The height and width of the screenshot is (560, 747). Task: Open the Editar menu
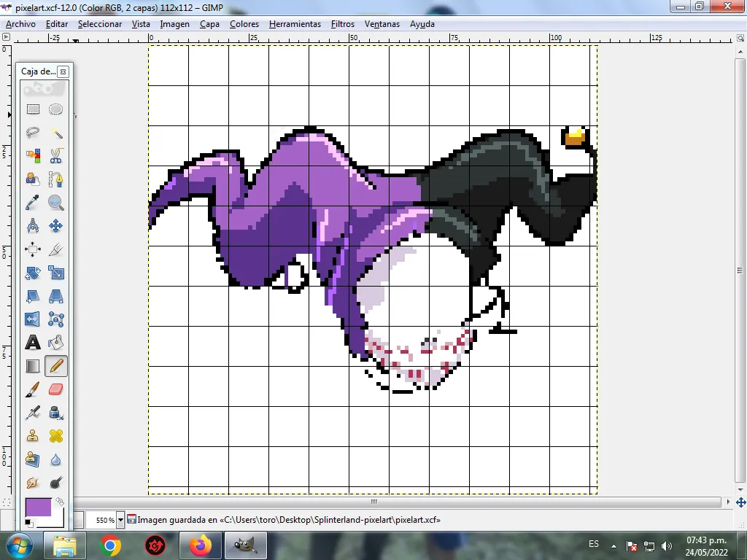point(57,24)
